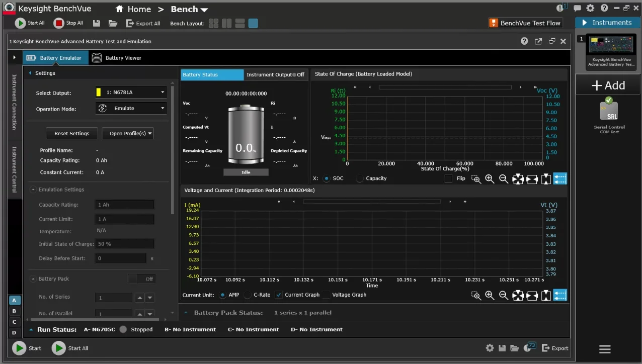This screenshot has width=642, height=364.
Task: Click the bottom bar save icon
Action: coord(502,348)
